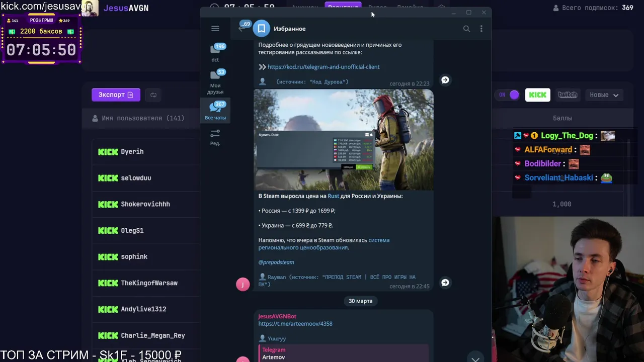Click ALFAForward in the chat overlay
The width and height of the screenshot is (644, 362).
(x=548, y=150)
